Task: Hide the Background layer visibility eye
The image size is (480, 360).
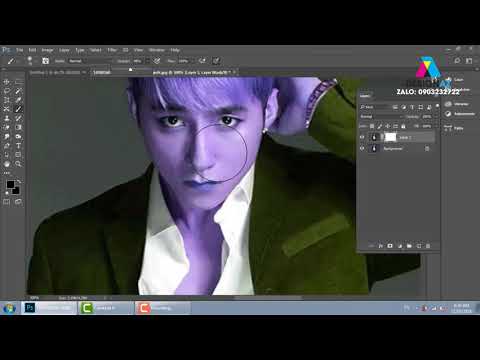Action: (362, 148)
